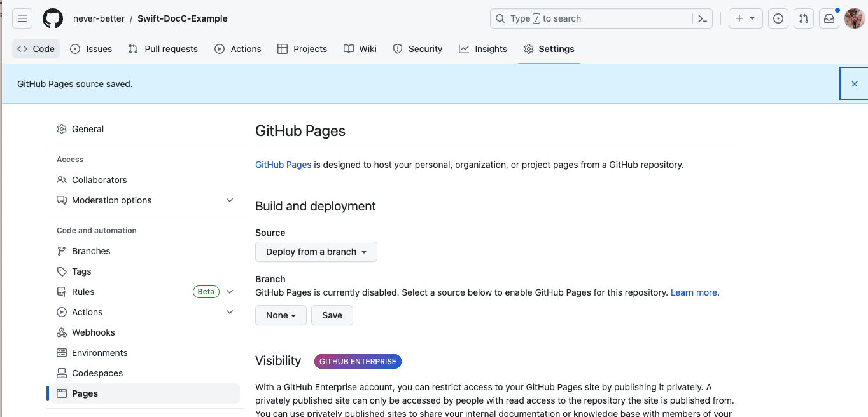Click the Visibility heading
The height and width of the screenshot is (417, 868).
pos(278,360)
